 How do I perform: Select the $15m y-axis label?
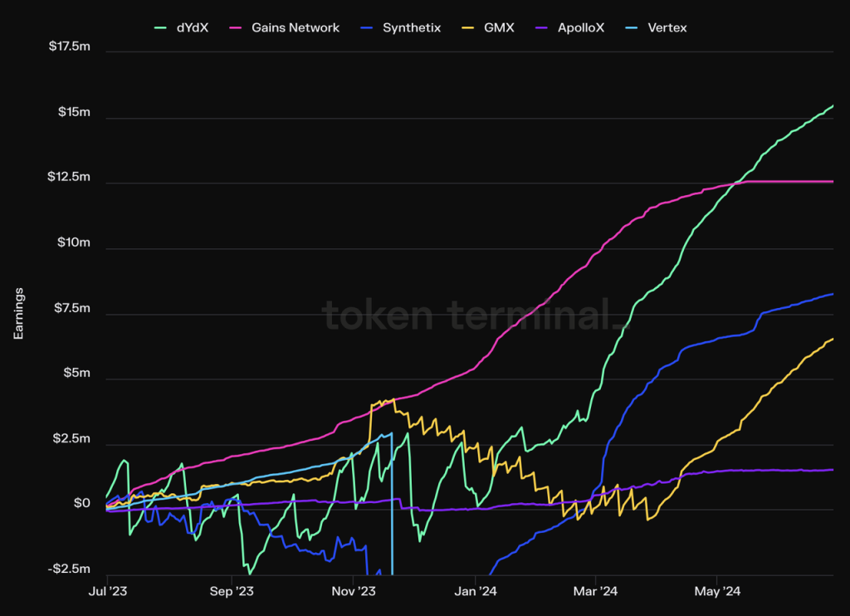[x=74, y=112]
